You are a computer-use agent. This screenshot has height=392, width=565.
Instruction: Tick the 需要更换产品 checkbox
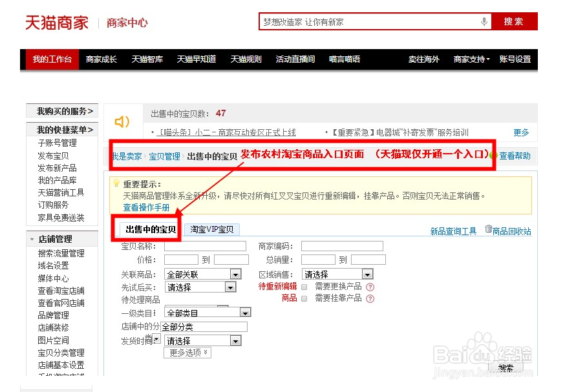tap(304, 287)
